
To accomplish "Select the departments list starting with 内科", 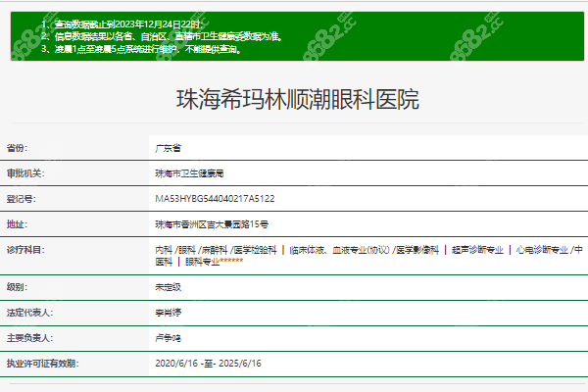I will pos(369,256).
